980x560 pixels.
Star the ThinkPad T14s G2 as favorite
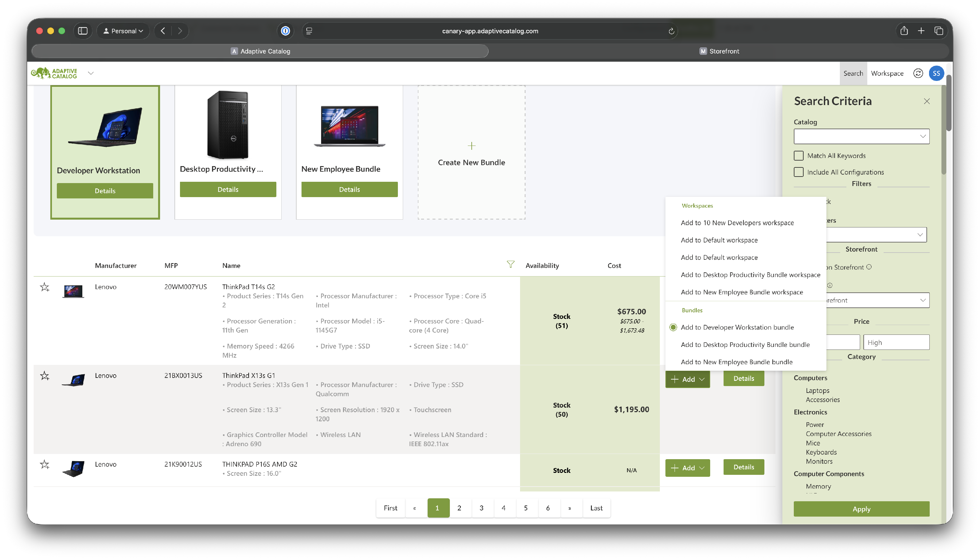(45, 287)
